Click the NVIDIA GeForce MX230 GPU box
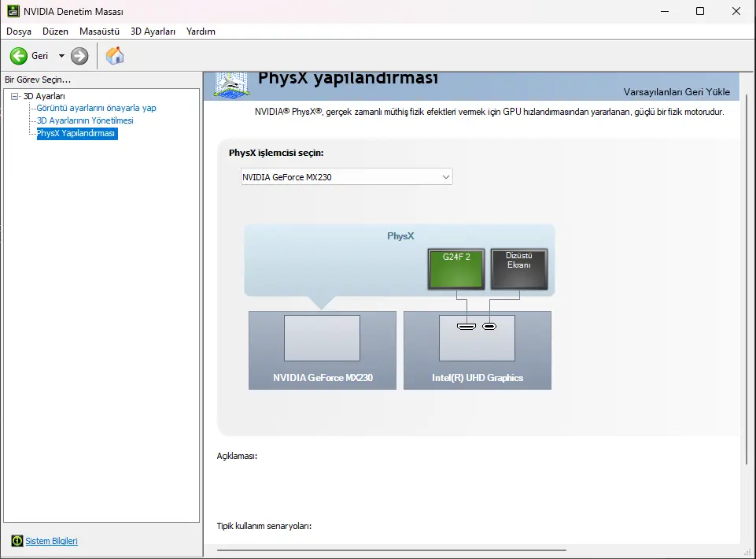The width and height of the screenshot is (756, 559). pyautogui.click(x=323, y=350)
